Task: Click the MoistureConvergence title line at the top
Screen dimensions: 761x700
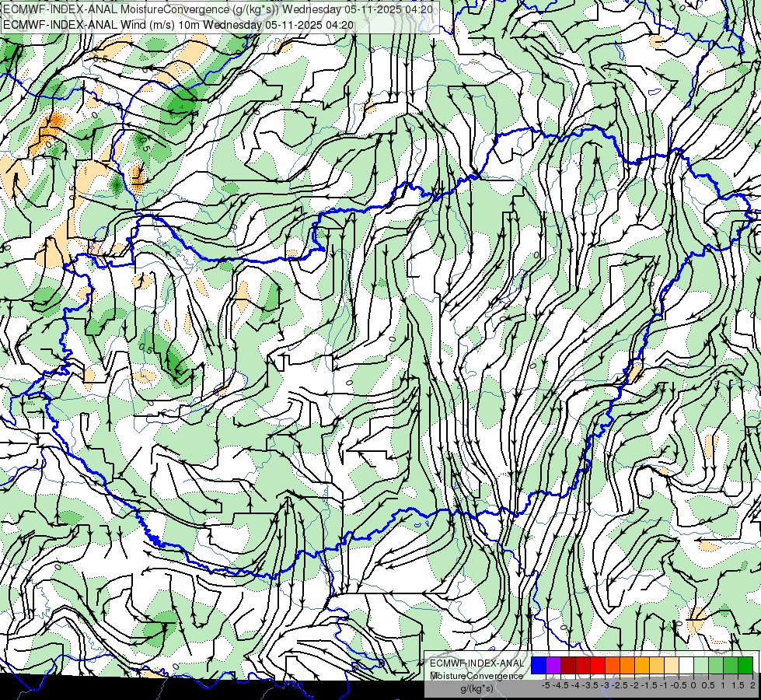Action: point(218,9)
